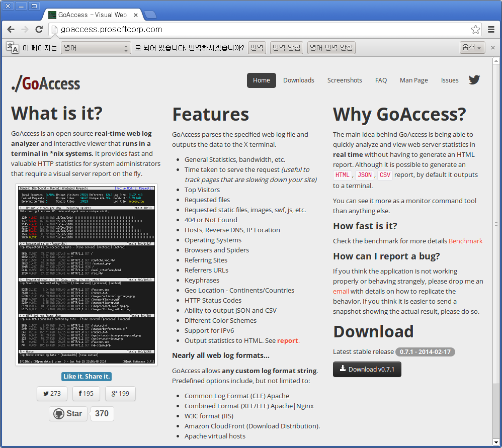Click "HTTP Status Codes" list item
This screenshot has width=502, height=448.
213,301
